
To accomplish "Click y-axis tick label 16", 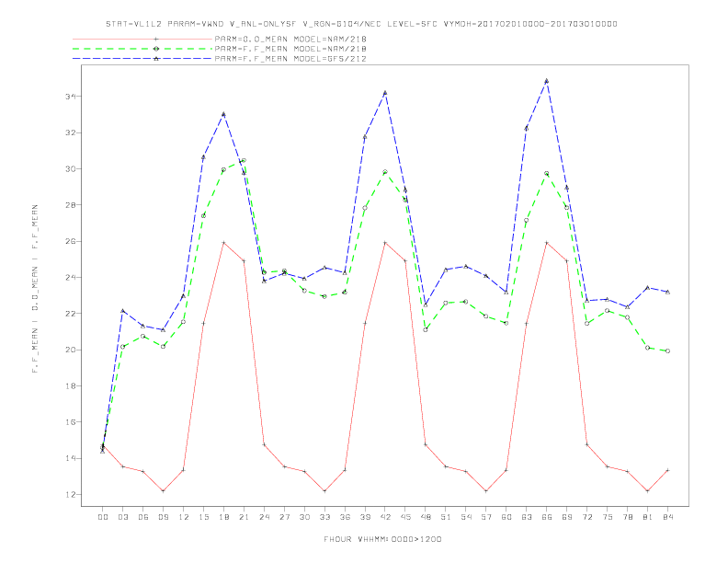I will pos(71,422).
